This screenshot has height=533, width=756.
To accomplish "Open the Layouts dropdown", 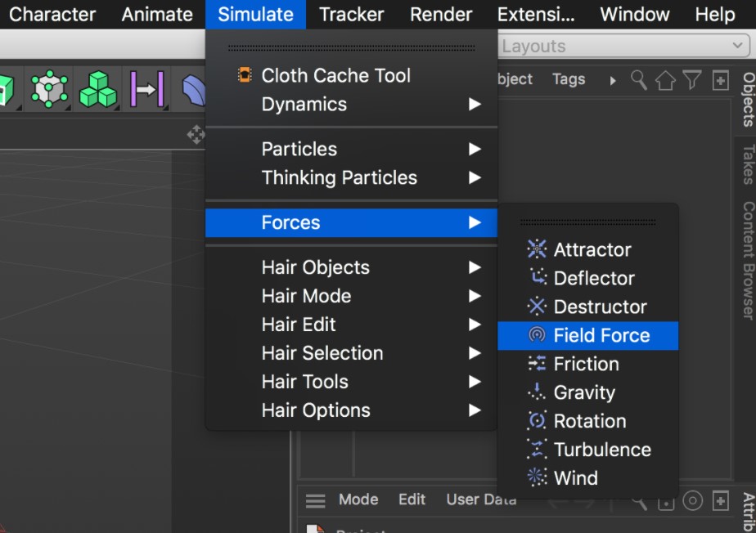I will (x=622, y=46).
